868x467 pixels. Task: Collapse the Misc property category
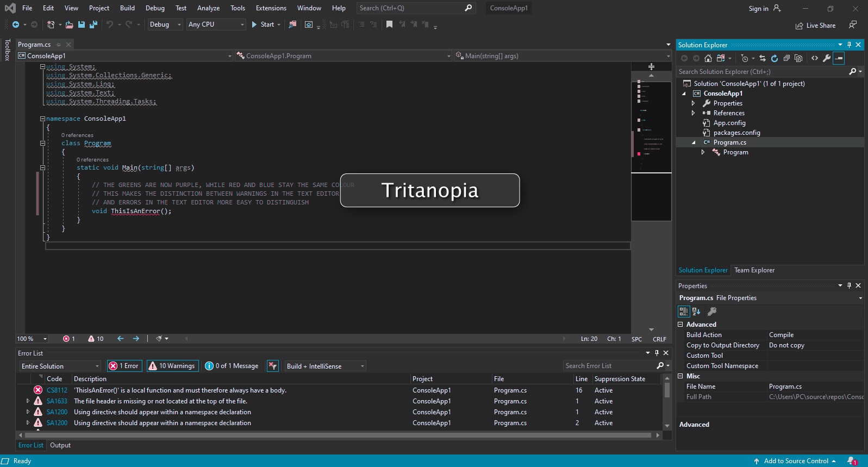680,376
